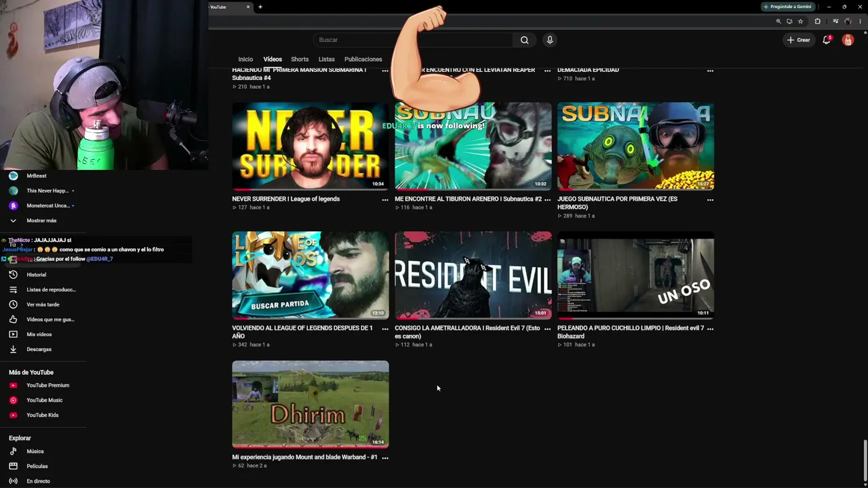Open the account avatar menu
The image size is (868, 488).
click(848, 40)
